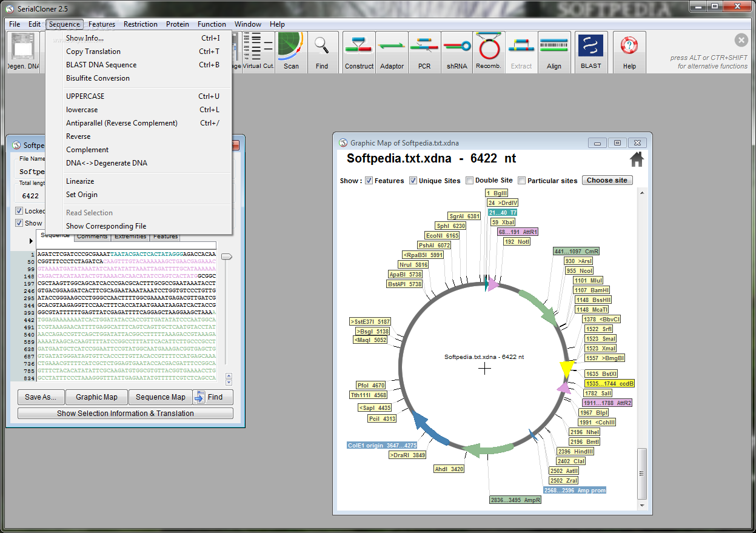This screenshot has height=533, width=756.
Task: Click the Extract toolbar icon
Action: coord(521,52)
